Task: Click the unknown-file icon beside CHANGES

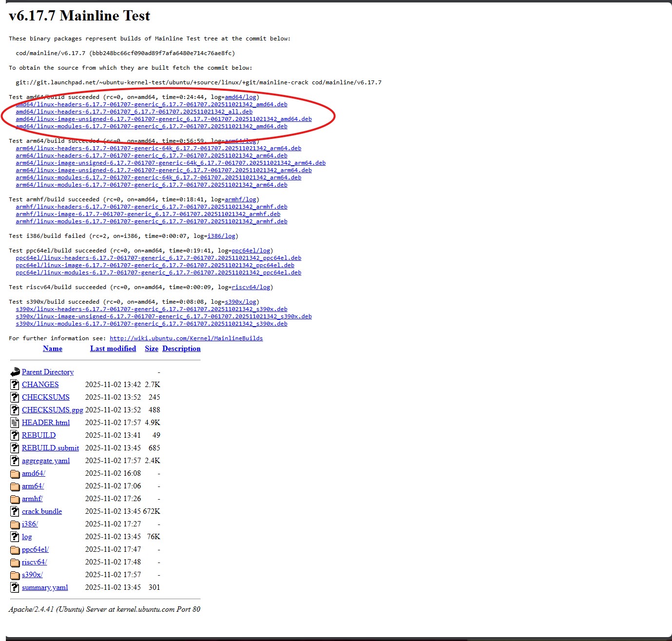Action: [15, 385]
